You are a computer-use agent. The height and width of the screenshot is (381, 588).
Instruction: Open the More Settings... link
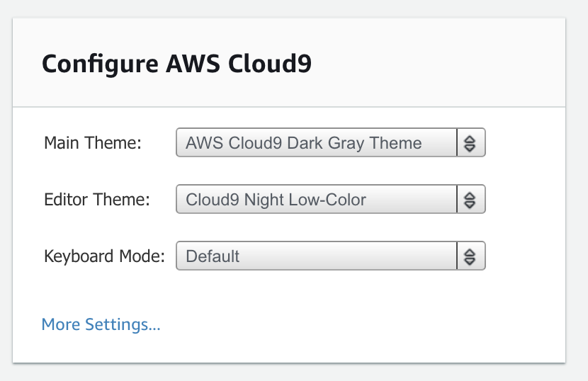click(x=101, y=324)
